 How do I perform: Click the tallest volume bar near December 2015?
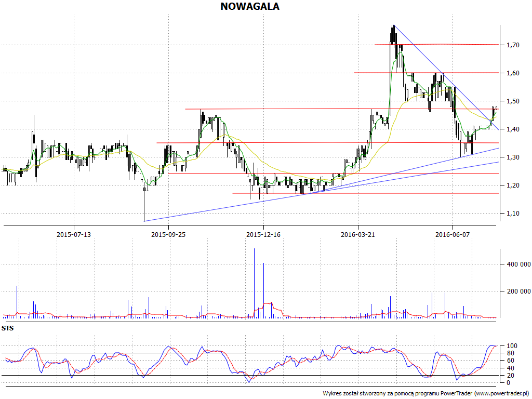click(x=254, y=283)
